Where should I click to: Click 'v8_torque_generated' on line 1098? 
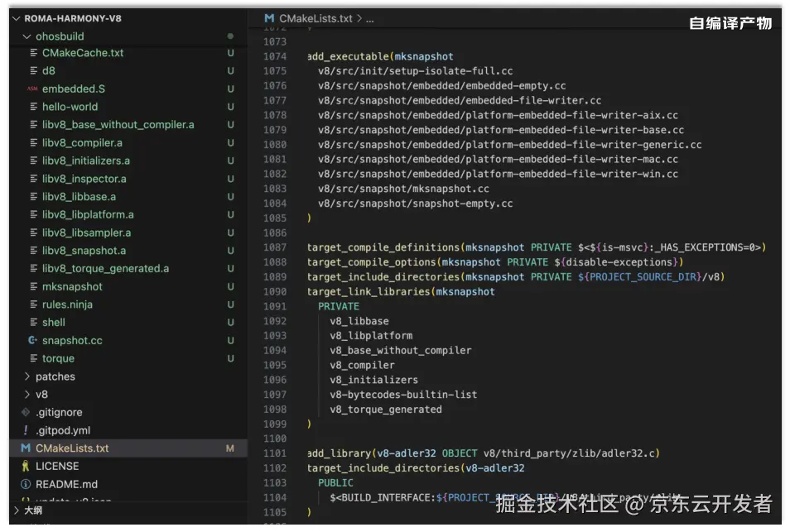coord(386,410)
